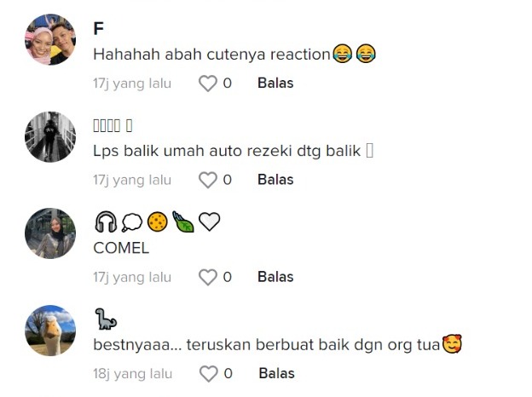The height and width of the screenshot is (397, 532).
Task: Click Balas under 'Lps balik umah' comment
Action: 275,180
